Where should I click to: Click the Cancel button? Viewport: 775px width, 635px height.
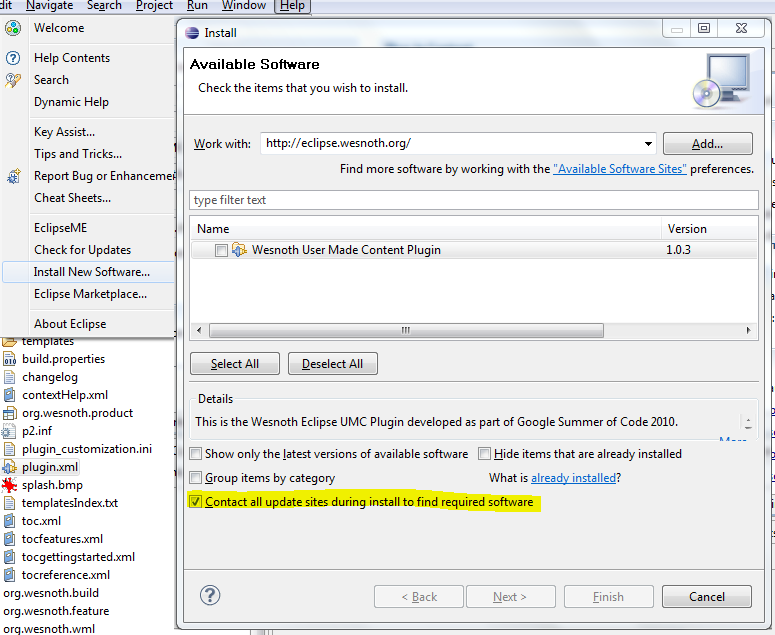707,596
